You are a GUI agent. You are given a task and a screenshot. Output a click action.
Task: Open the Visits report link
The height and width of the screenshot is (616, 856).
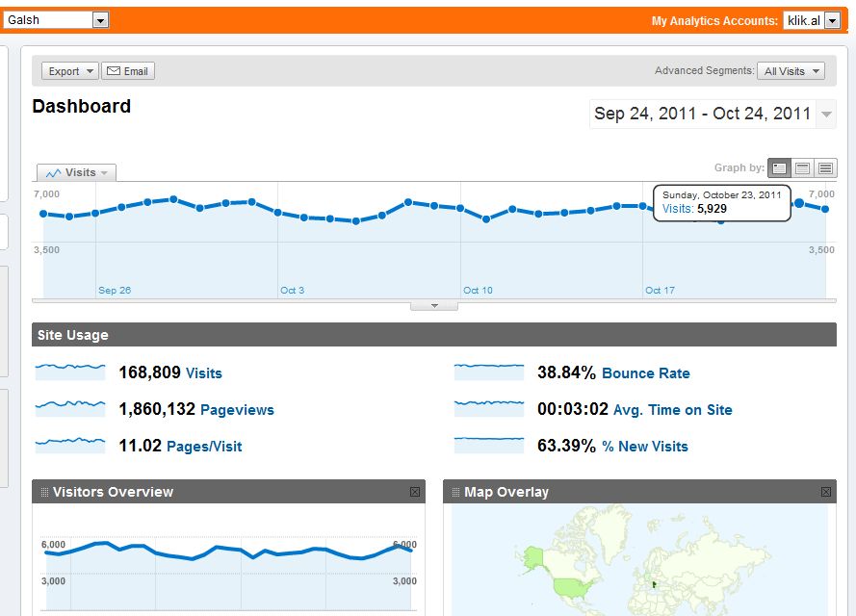pyautogui.click(x=203, y=373)
